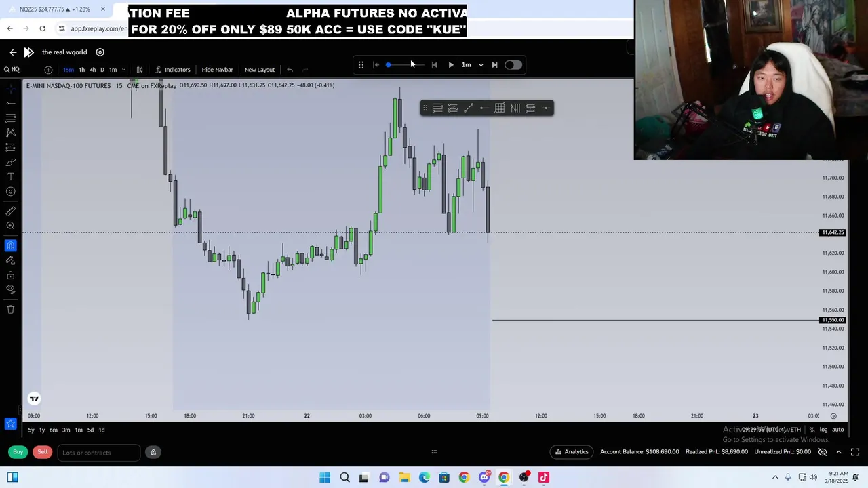This screenshot has height=488, width=868.
Task: Select the trend line tool in left sidebar
Action: [x=11, y=104]
